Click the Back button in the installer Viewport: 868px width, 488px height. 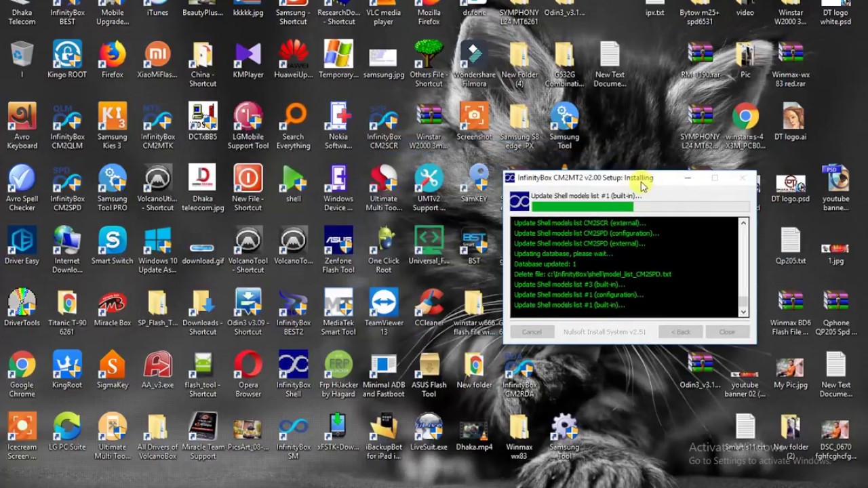[680, 331]
